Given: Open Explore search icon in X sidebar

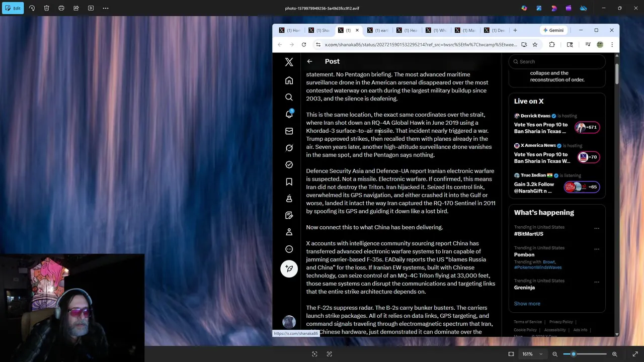Looking at the screenshot, I should (289, 97).
